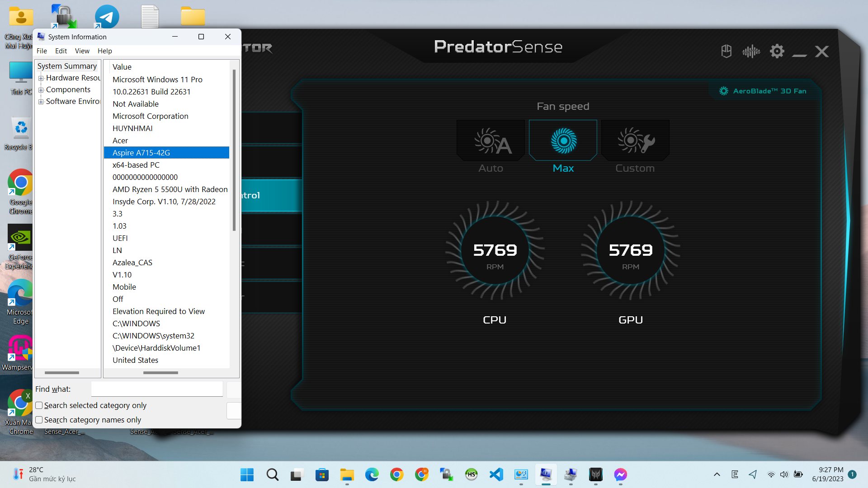Screen dimensions: 868x488
Task: Select 'Microsoft Windows 11 Pro' row
Action: (166, 80)
